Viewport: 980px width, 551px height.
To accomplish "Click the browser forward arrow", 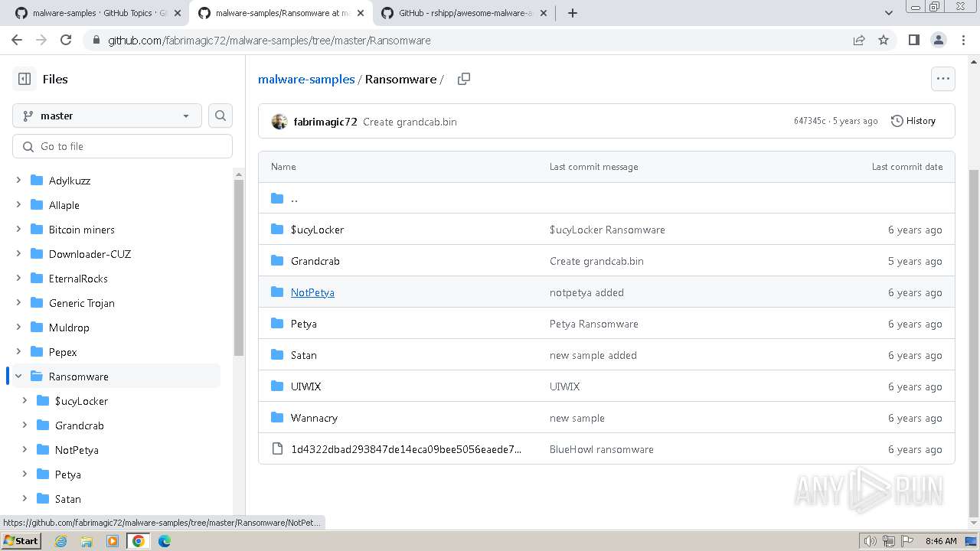I will point(41,40).
